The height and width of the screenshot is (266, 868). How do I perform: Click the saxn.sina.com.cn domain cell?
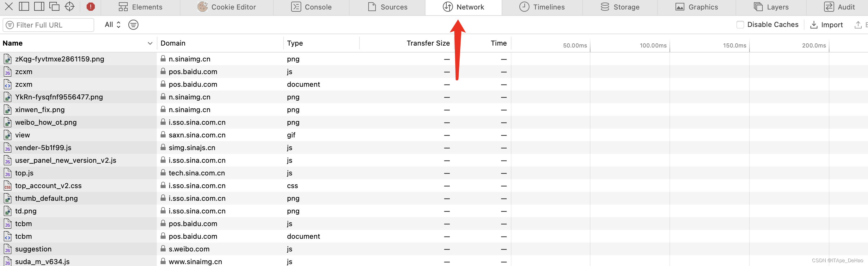(x=197, y=135)
